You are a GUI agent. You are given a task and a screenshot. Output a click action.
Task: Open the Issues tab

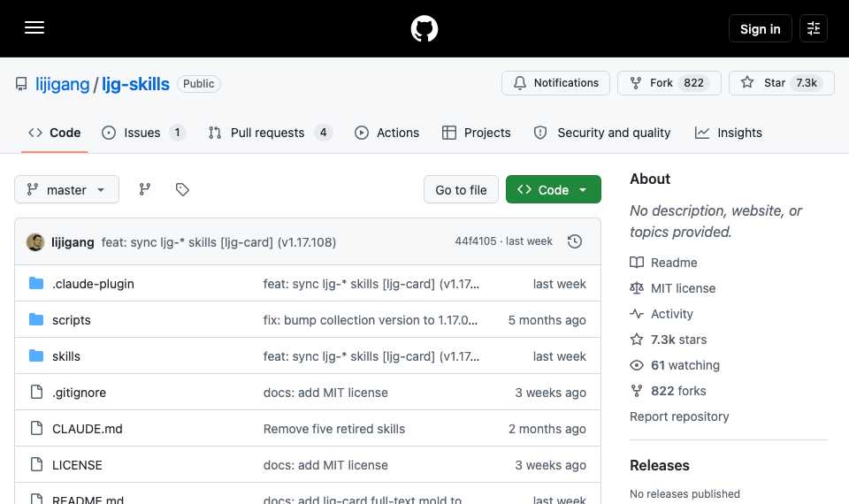pyautogui.click(x=143, y=133)
